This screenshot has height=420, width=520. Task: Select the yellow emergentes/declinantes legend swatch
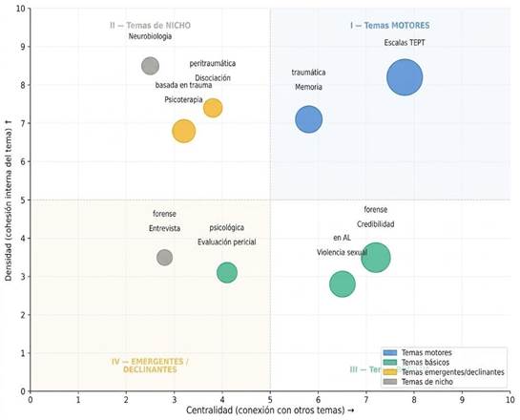click(x=389, y=372)
